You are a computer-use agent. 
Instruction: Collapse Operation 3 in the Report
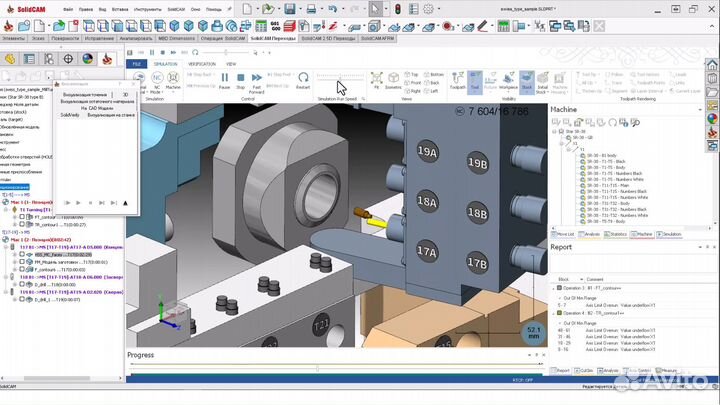[553, 287]
